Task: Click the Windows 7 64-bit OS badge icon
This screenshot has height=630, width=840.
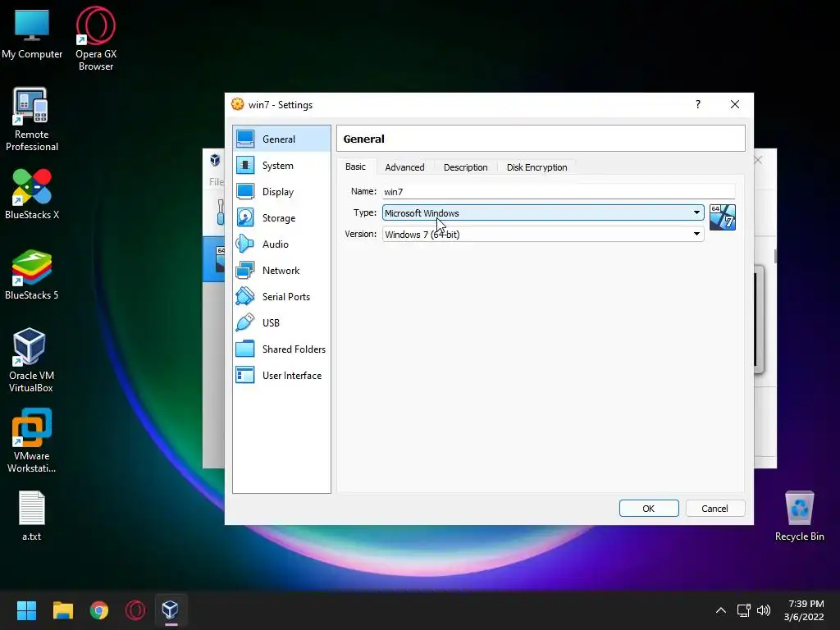Action: tap(722, 217)
